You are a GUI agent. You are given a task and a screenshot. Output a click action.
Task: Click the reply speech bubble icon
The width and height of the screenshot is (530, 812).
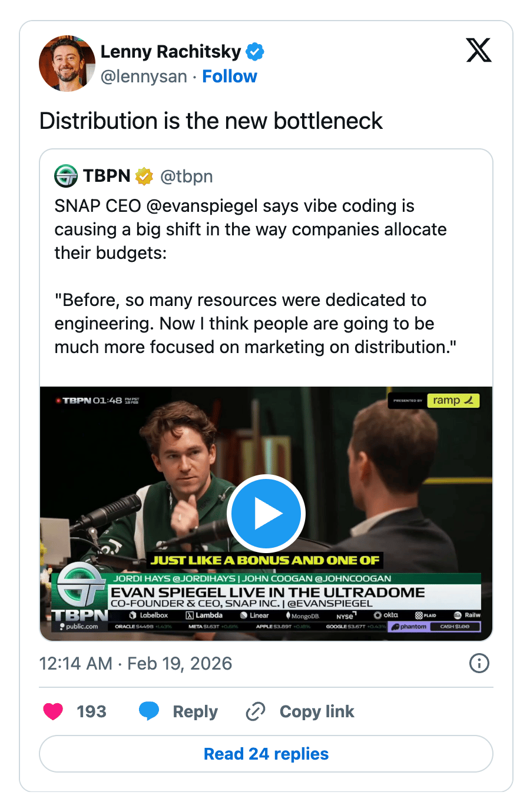tap(149, 711)
